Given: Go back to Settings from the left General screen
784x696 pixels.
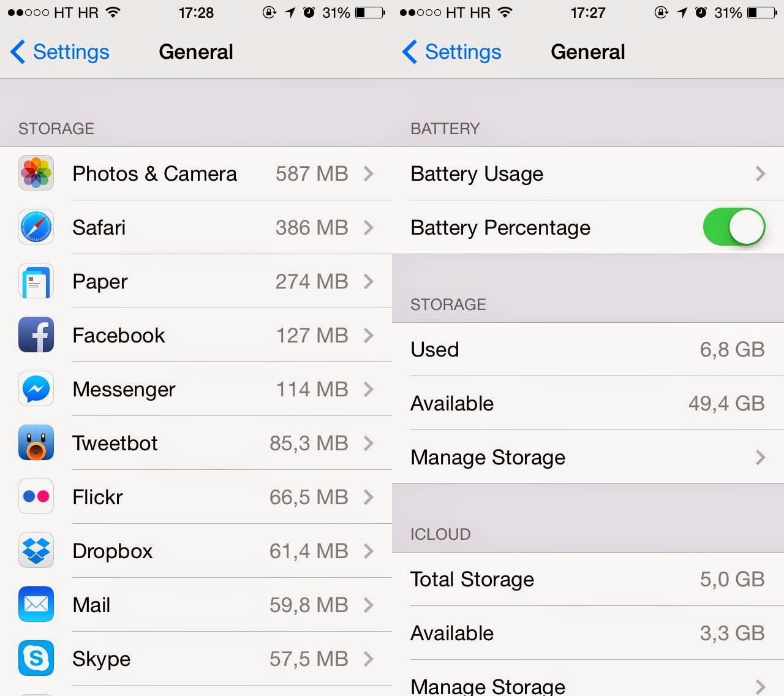Looking at the screenshot, I should pyautogui.click(x=60, y=52).
